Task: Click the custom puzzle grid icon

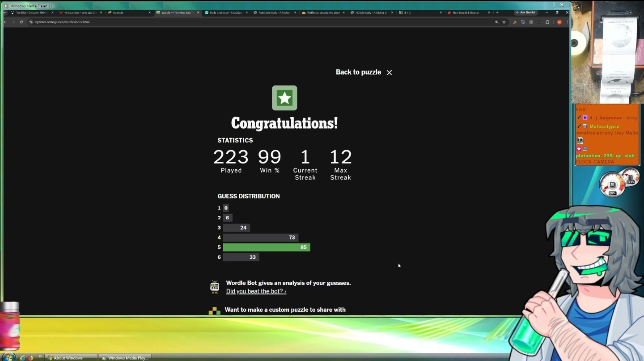Action: (x=215, y=311)
